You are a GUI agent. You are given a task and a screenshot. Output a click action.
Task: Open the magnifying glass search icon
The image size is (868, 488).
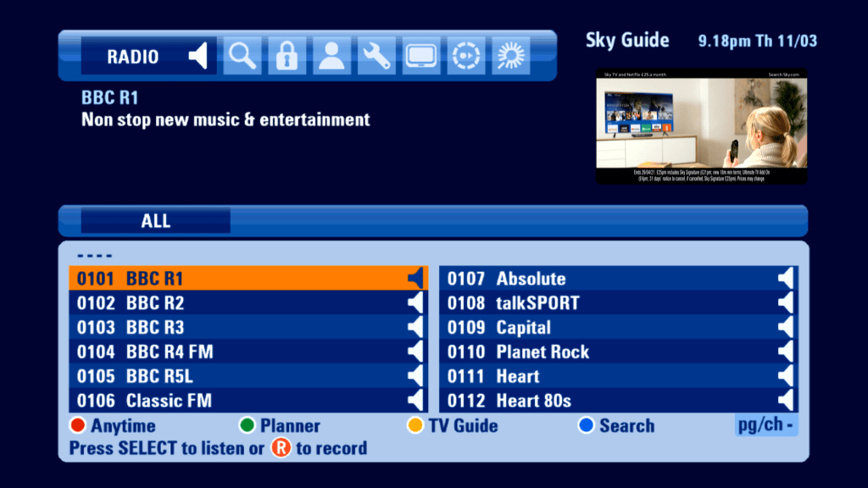click(242, 56)
